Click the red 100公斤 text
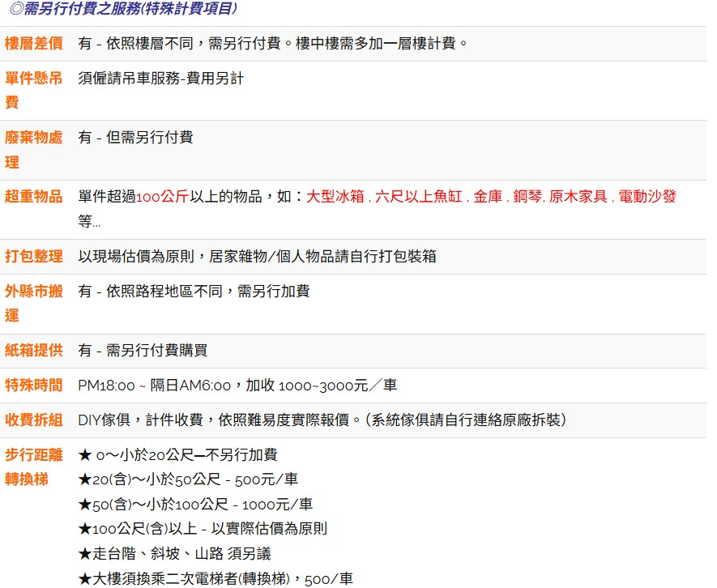The height and width of the screenshot is (588, 717). (x=162, y=197)
